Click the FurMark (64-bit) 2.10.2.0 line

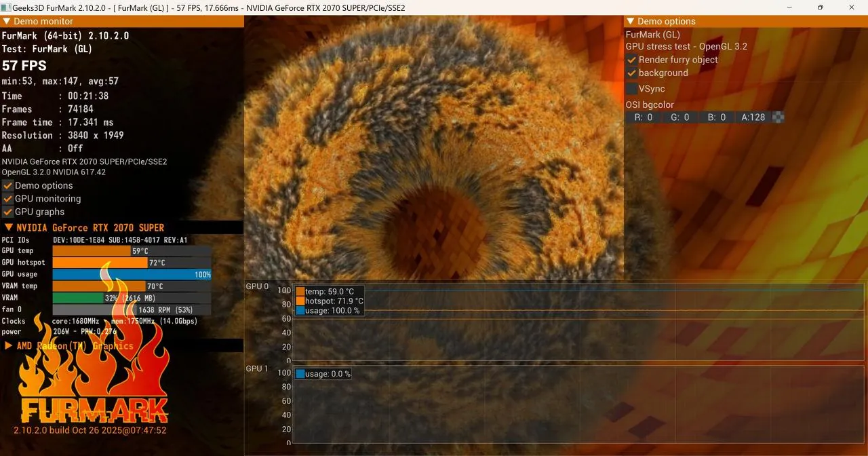click(x=66, y=35)
